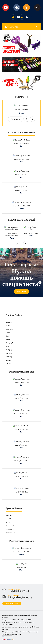Viewport: 43px width, 644px height.
Task: Open the Instagram profile icon
Action: coord(37,7)
